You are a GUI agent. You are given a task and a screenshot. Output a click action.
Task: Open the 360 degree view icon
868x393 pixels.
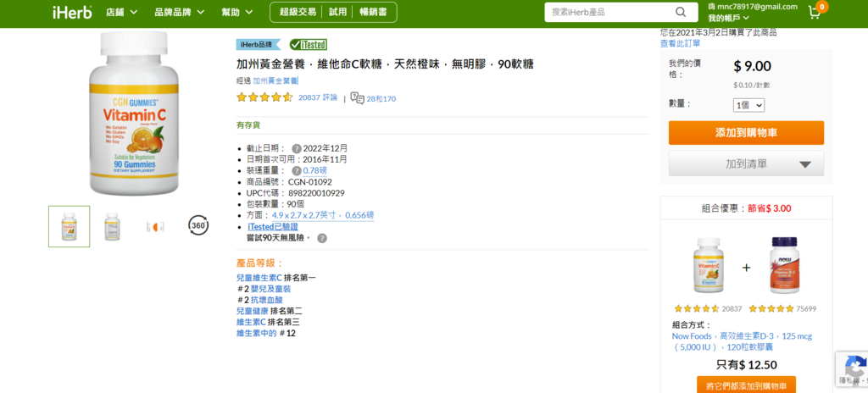click(198, 225)
